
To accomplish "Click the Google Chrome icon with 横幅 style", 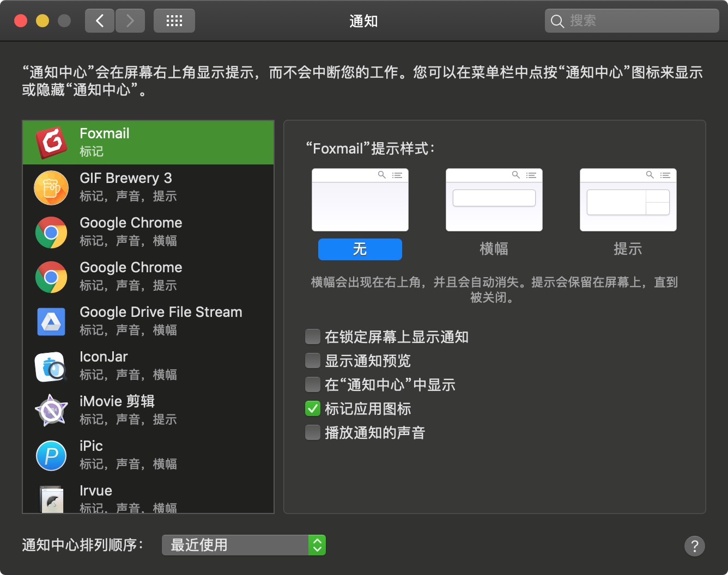I will (x=51, y=232).
